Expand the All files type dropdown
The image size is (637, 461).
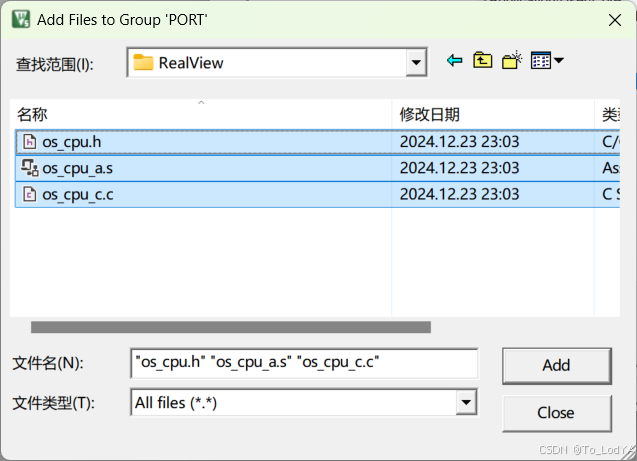coord(466,403)
